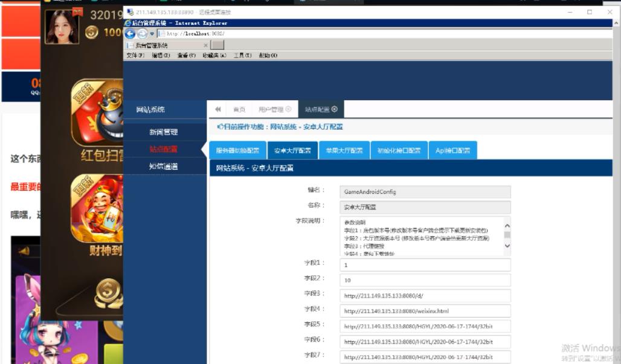The image size is (621, 364).
Task: Select 短信通道 in the sidebar
Action: [x=164, y=167]
